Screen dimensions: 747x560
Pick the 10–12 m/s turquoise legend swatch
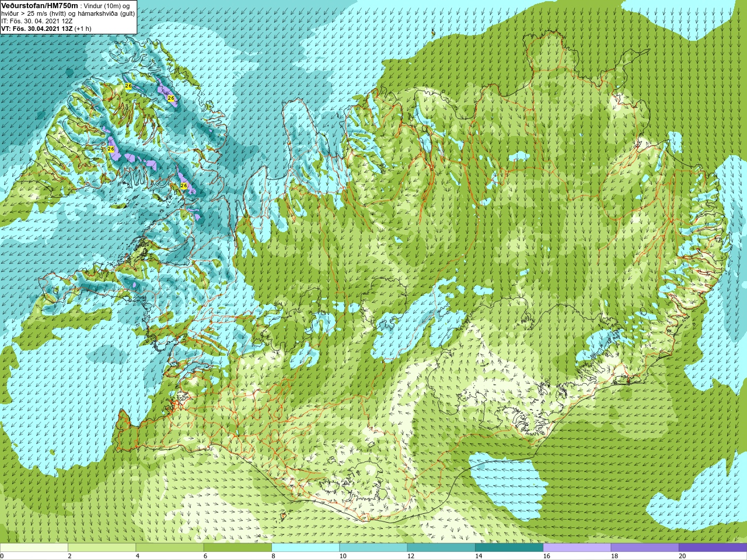(373, 548)
